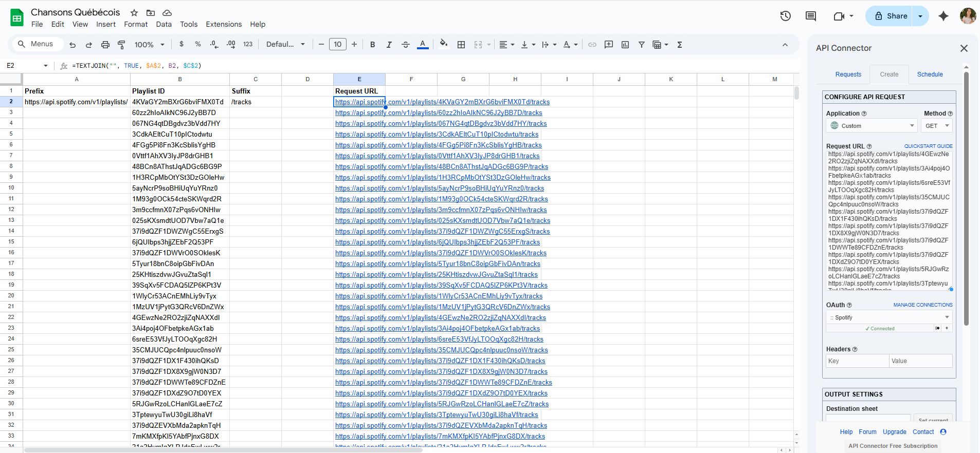The width and height of the screenshot is (980, 453).
Task: Open text rotation dropdown
Action: [x=570, y=45]
